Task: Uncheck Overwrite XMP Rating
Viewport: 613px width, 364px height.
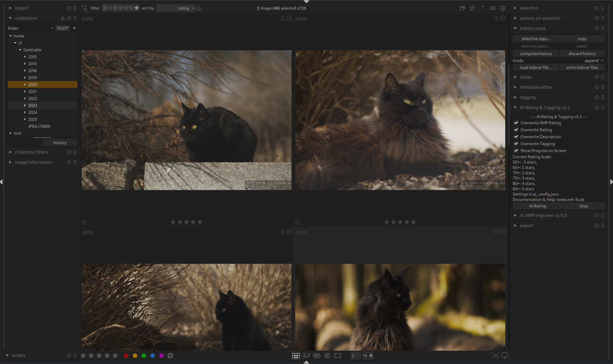Action: [516, 123]
